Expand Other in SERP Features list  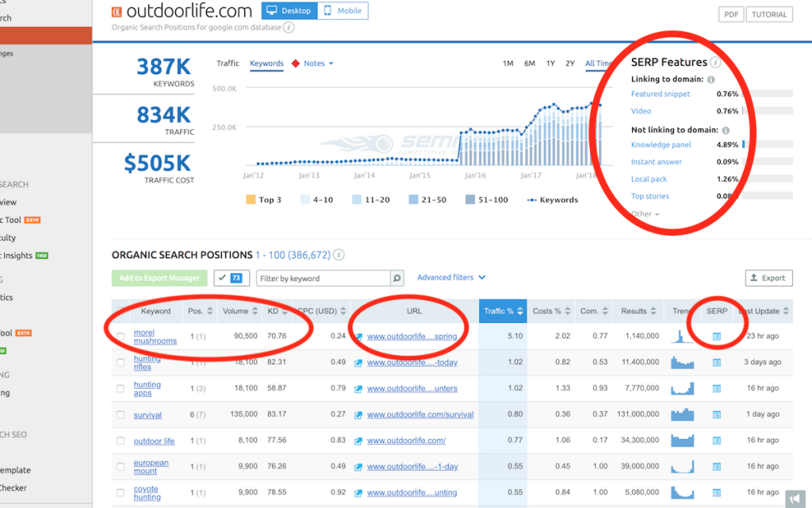tap(645, 214)
